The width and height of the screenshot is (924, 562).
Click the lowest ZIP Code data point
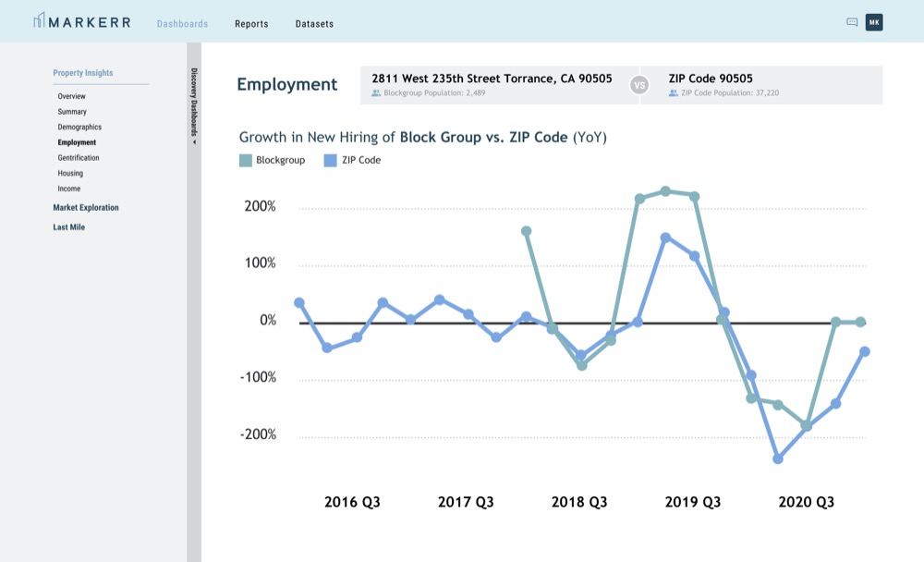[778, 458]
